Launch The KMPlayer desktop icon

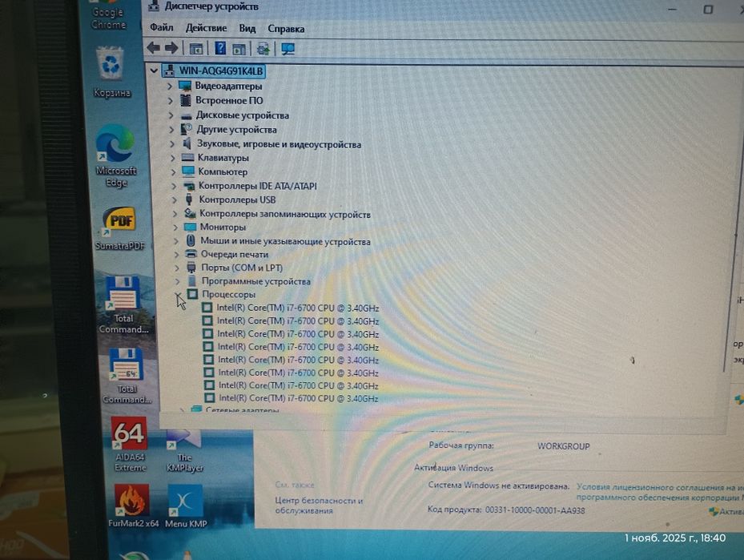(x=184, y=451)
